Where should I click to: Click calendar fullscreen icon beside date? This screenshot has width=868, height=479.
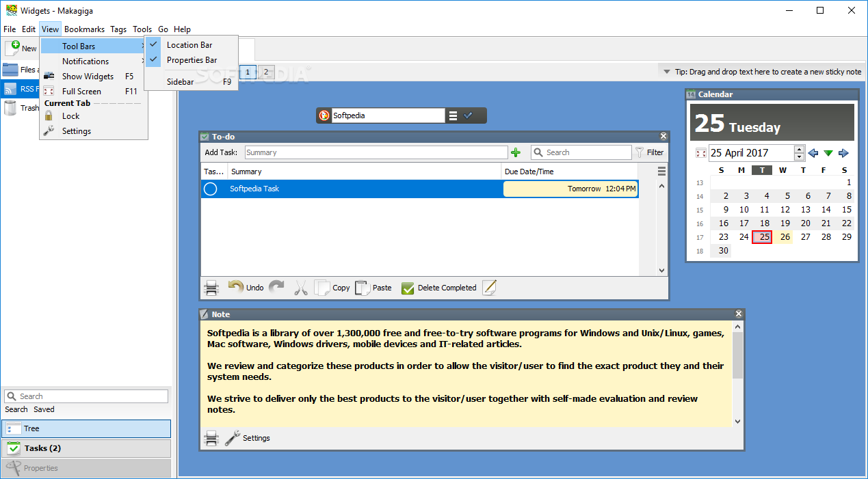(x=700, y=153)
